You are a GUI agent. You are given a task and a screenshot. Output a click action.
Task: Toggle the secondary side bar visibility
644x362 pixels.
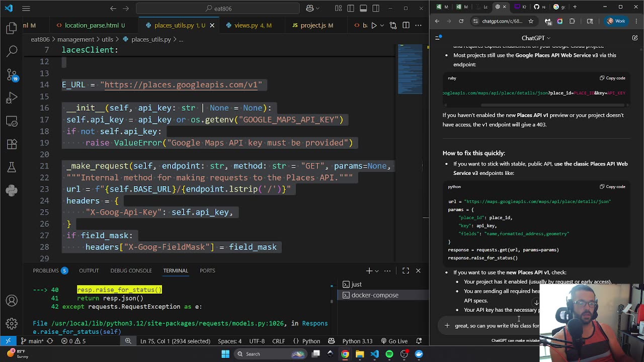[x=376, y=8]
